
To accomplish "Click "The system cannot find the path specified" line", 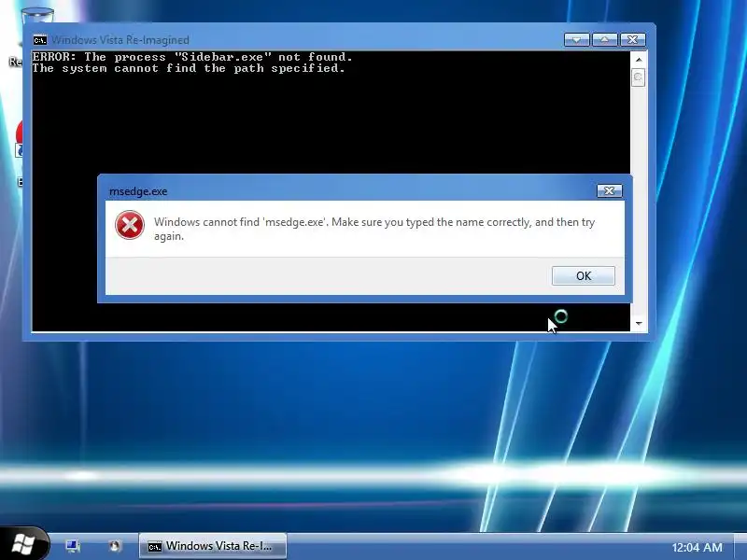I will pyautogui.click(x=189, y=68).
